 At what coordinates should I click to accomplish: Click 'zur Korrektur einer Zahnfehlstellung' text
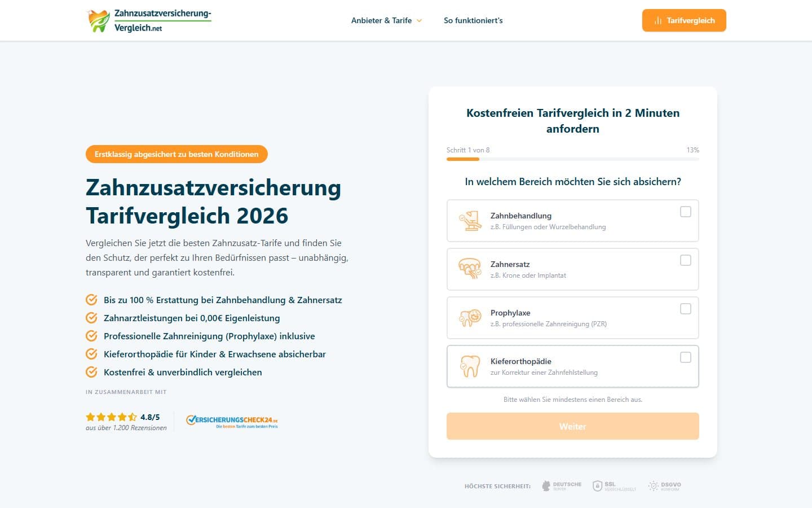544,373
